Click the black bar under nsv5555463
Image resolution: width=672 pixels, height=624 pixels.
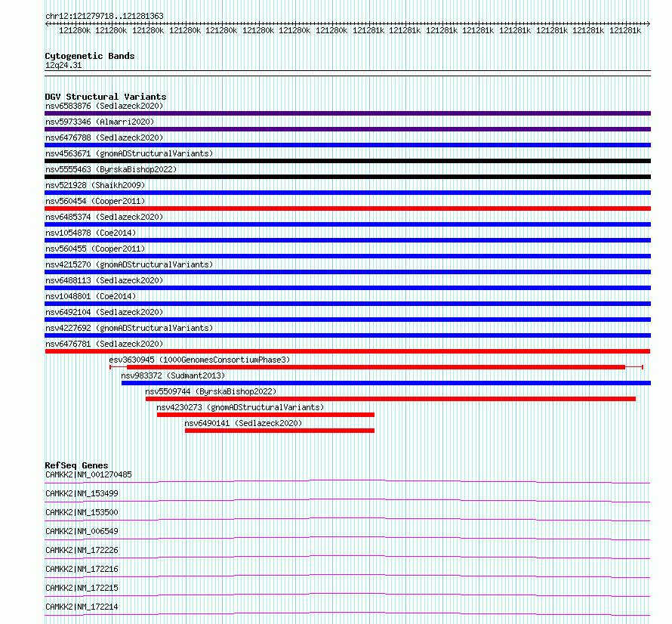point(347,177)
